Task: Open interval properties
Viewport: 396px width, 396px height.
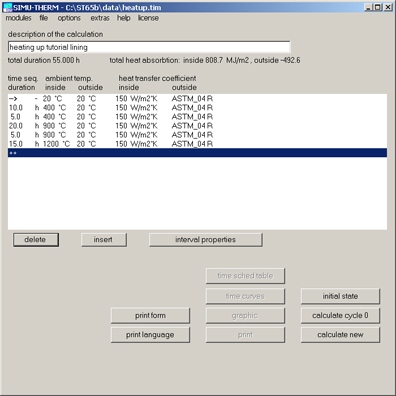Action: pyautogui.click(x=206, y=240)
